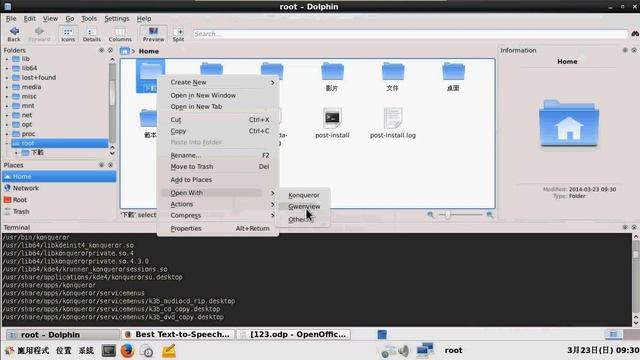This screenshot has width=640, height=360.
Task: Expand the media folder tree node
Action: pyautogui.click(x=7, y=87)
